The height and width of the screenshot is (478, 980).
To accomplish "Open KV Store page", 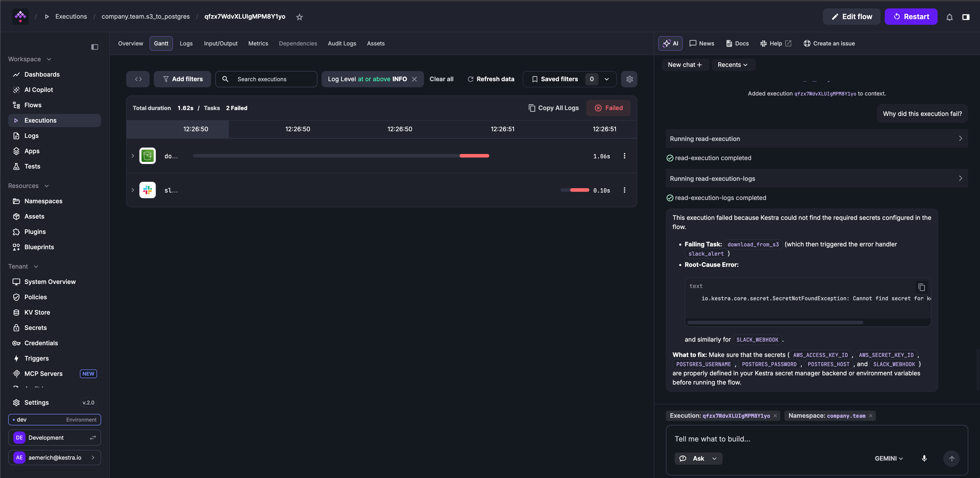I will click(x=54, y=312).
